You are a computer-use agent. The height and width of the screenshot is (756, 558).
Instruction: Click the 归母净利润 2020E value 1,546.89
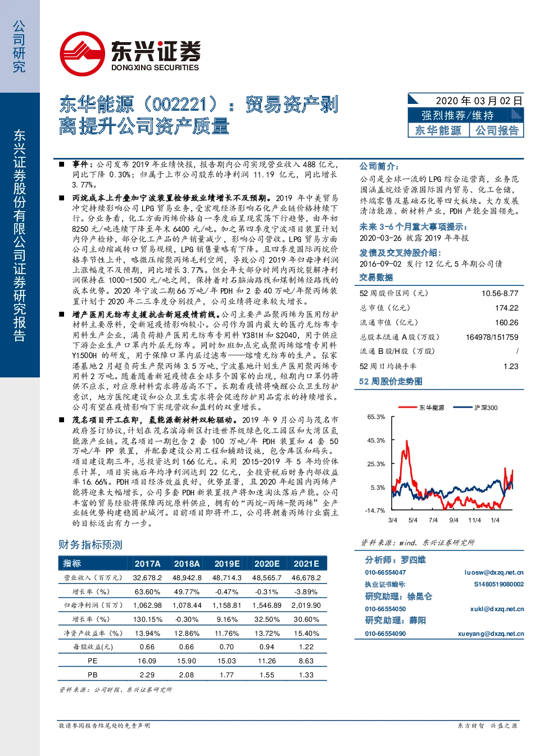click(267, 605)
